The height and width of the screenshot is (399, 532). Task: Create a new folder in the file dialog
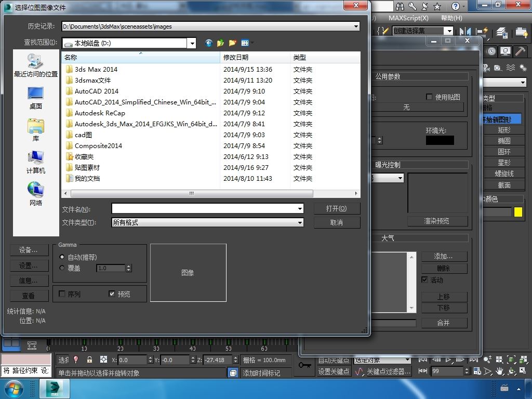click(232, 43)
